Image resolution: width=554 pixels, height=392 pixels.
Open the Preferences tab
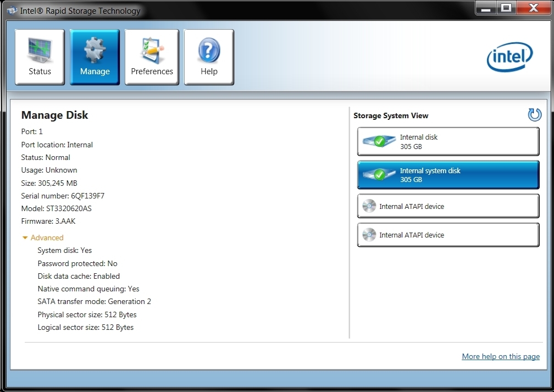[x=152, y=57]
